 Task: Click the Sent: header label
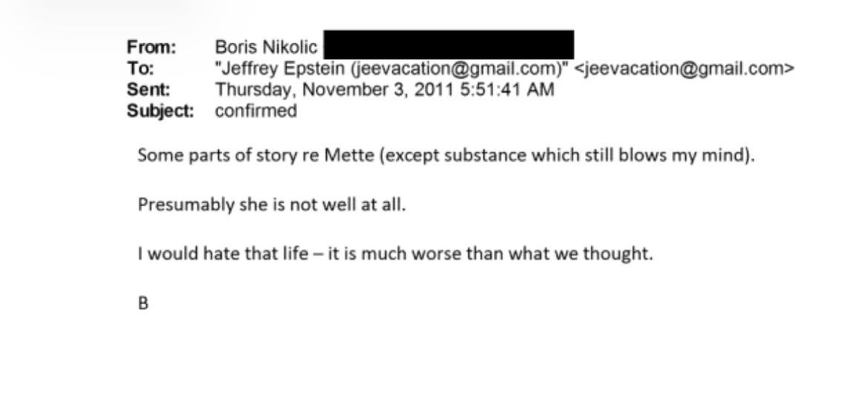click(148, 90)
